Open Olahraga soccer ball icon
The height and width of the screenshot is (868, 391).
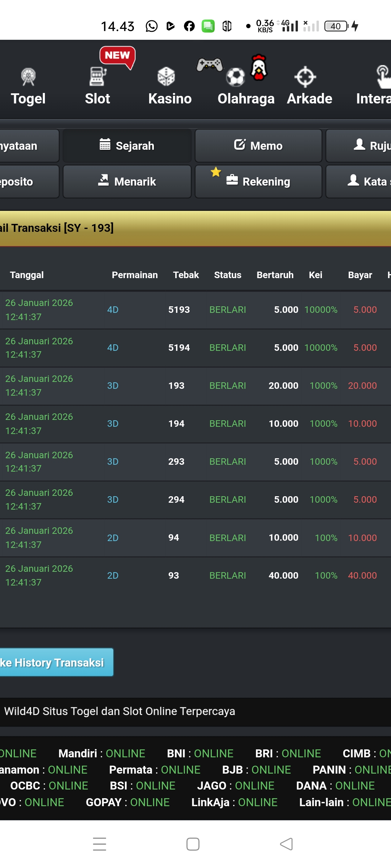[x=236, y=77]
